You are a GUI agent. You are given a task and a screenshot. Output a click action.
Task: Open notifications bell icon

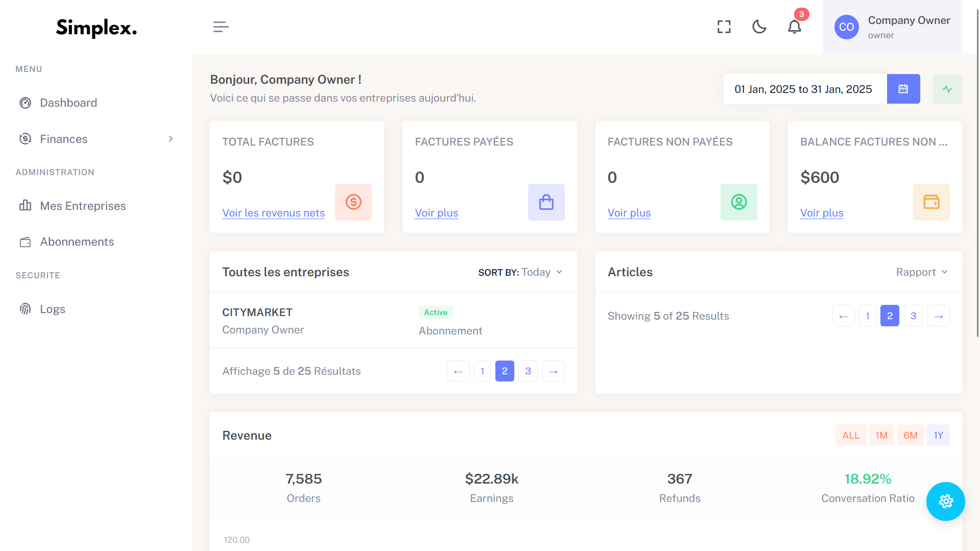pos(794,27)
